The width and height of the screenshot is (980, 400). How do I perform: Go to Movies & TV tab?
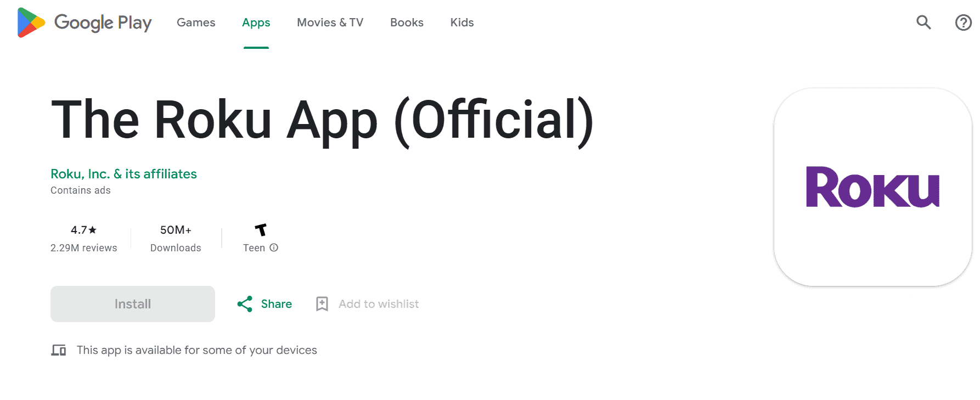(x=330, y=22)
